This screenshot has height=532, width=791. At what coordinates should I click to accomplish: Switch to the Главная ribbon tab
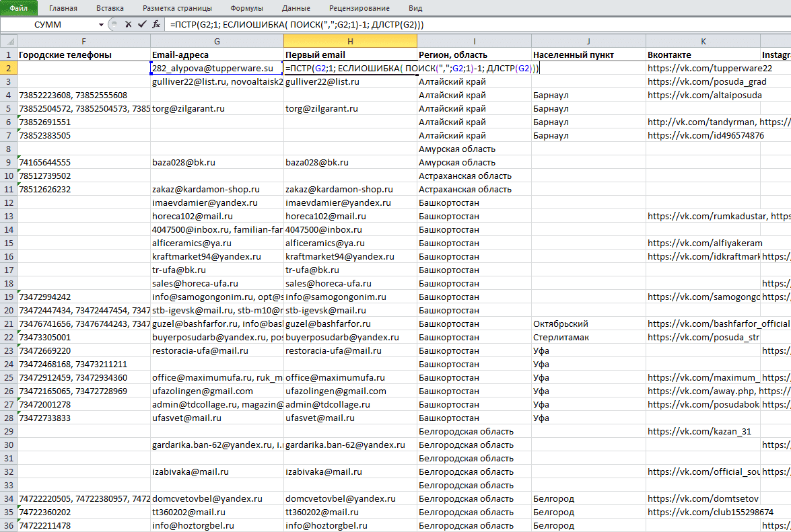coord(63,8)
